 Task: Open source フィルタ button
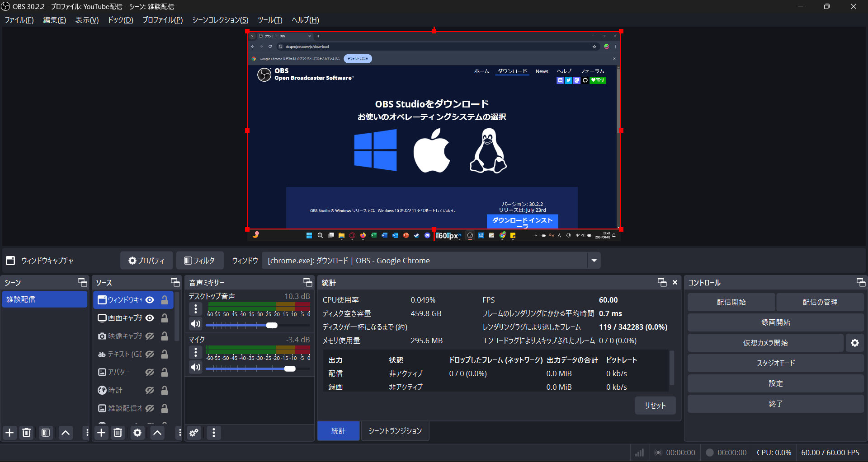click(x=199, y=261)
